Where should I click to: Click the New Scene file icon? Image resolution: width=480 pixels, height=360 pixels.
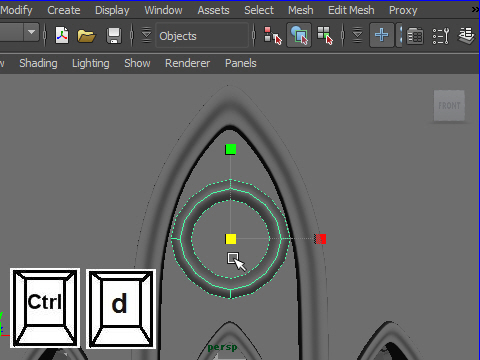coord(62,35)
